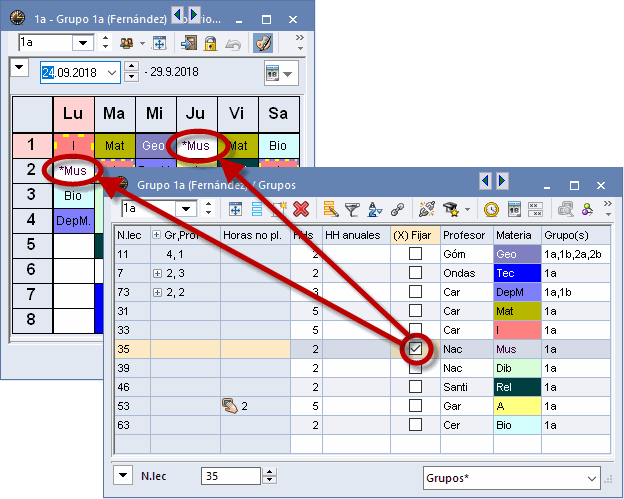
Task: Check Fijar checkbox for Bio lesson
Action: (x=415, y=424)
